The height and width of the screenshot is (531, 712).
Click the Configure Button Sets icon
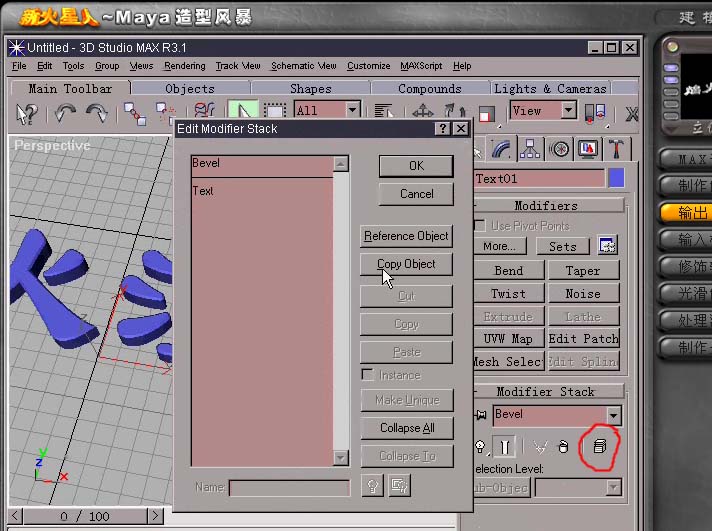607,246
